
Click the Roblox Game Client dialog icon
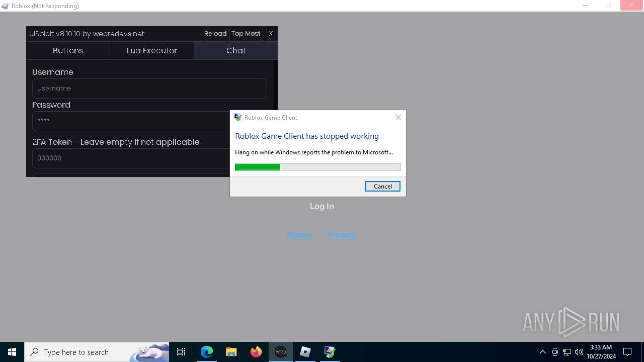[x=238, y=117]
